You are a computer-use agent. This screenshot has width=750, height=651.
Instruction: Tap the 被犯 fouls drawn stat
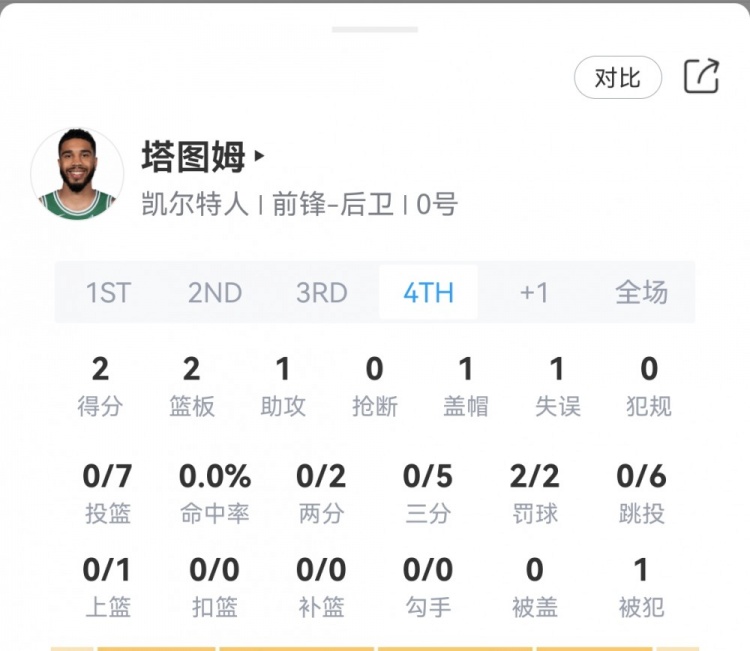click(x=641, y=586)
